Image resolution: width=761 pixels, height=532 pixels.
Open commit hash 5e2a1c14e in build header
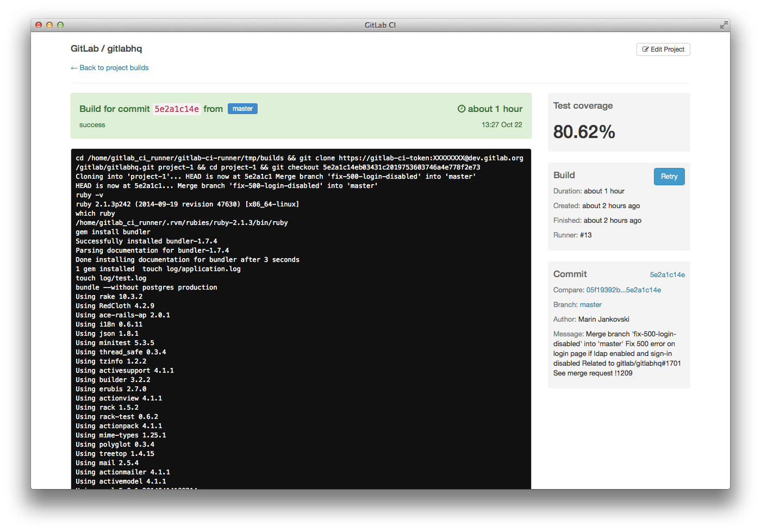177,109
